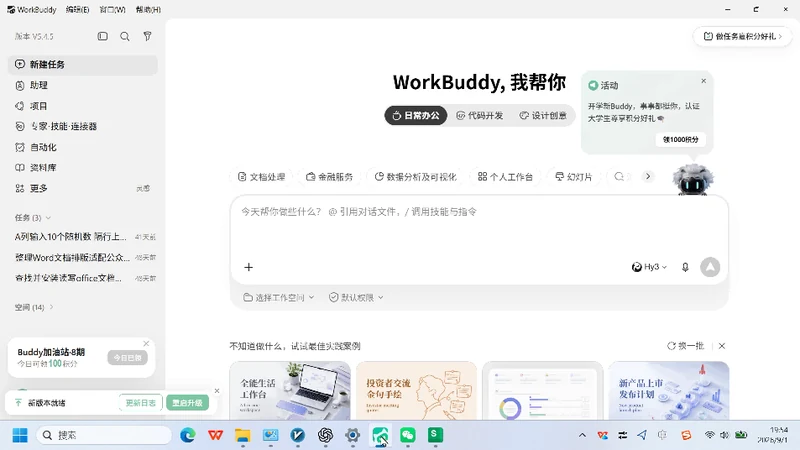Open 自动化 in the sidebar

[83, 147]
